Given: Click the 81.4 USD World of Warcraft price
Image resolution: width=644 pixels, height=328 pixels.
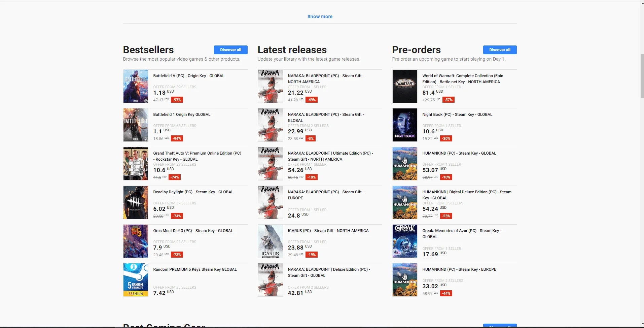Looking at the screenshot, I should coord(433,92).
